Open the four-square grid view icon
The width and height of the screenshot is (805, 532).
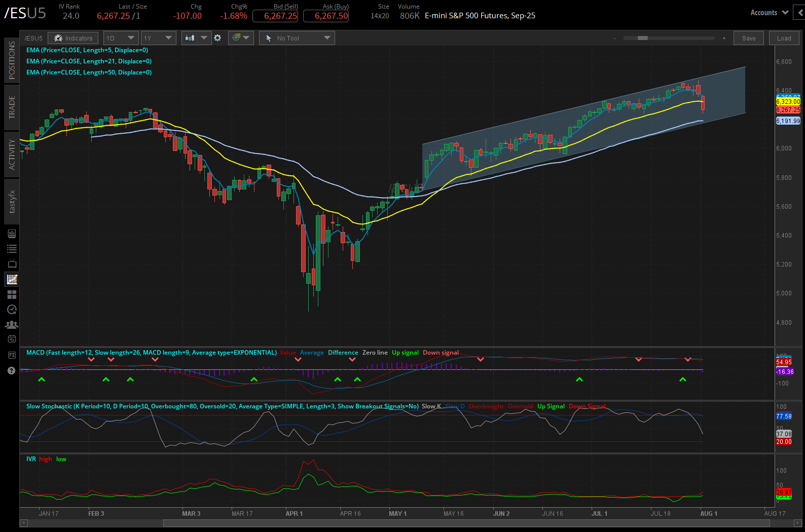(x=12, y=294)
